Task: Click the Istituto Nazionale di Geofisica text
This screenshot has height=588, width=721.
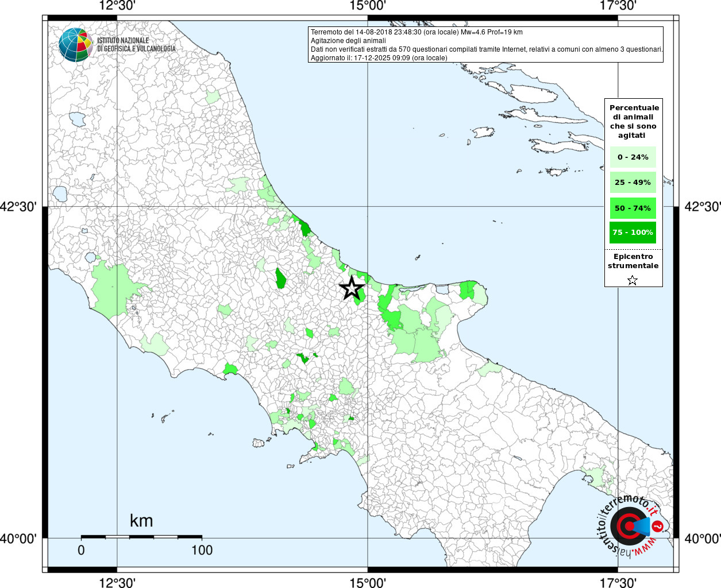Action: click(136, 45)
